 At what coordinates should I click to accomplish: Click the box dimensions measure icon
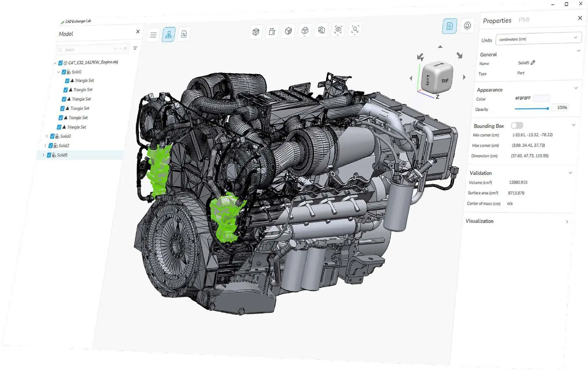272,31
